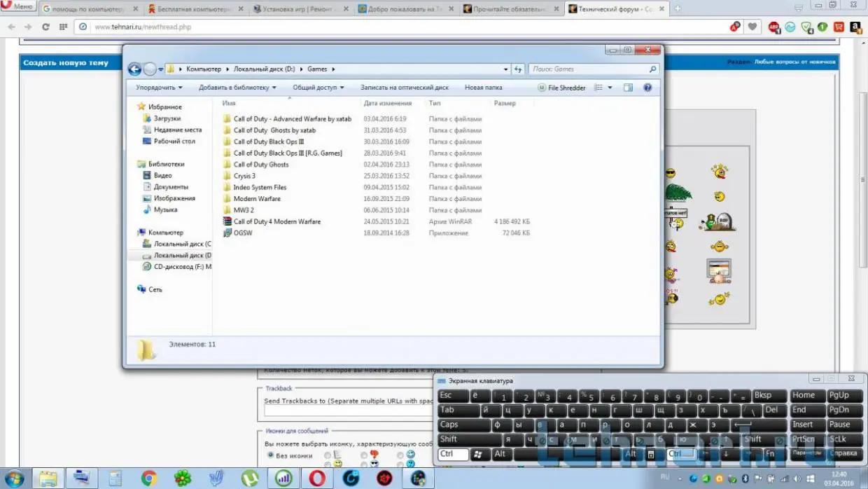Screen dimensions: 868x489
Task: Toggle the preview pane icon in Explorer
Action: (628, 88)
